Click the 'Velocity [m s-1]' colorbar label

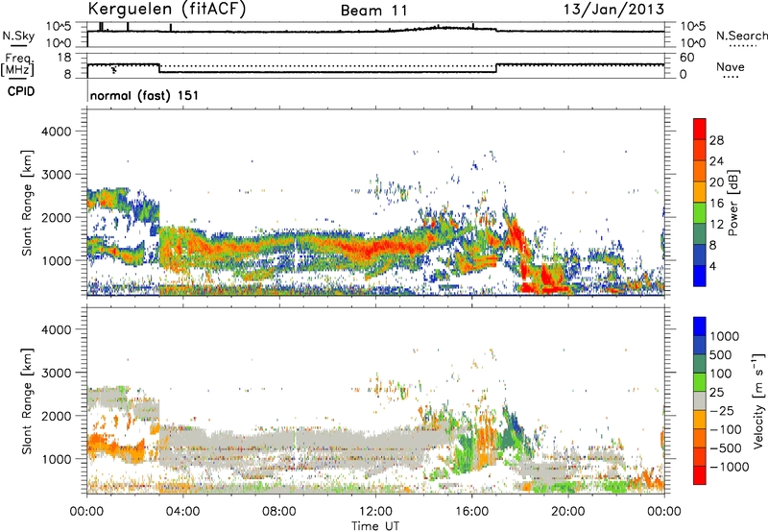click(x=758, y=400)
